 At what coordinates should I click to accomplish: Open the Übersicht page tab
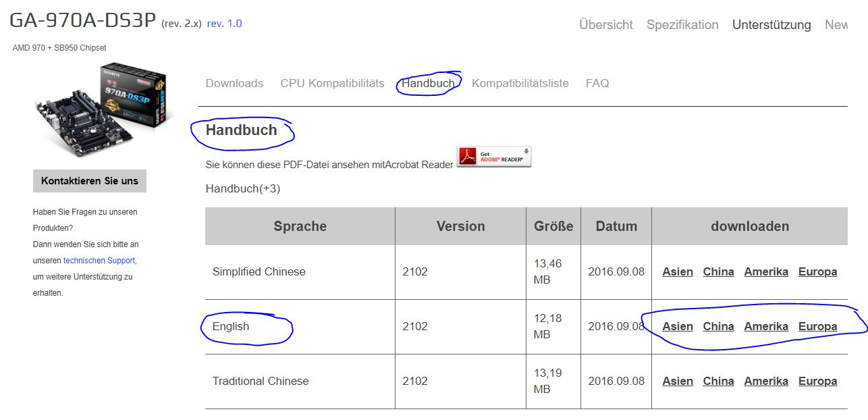[606, 25]
